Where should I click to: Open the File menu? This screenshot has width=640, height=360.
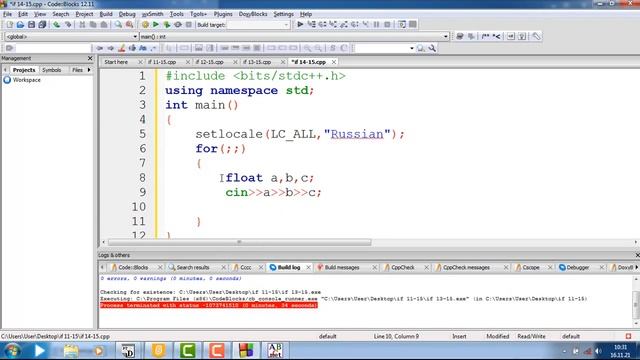pyautogui.click(x=7, y=14)
